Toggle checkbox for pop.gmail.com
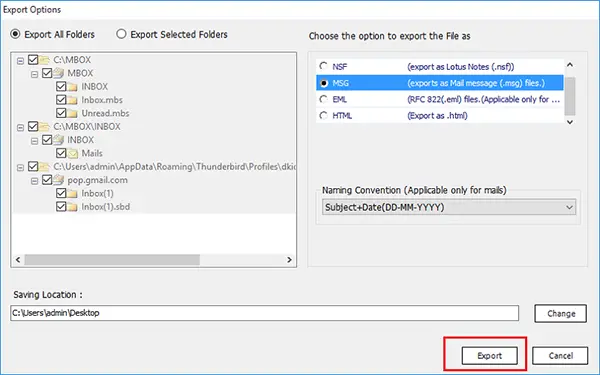Screen dimensions: 600x375 click(x=47, y=179)
